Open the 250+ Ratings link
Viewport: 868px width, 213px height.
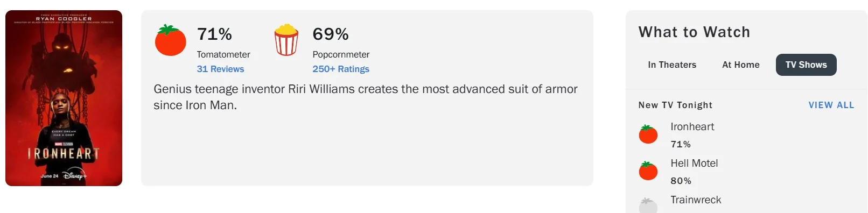(x=341, y=69)
